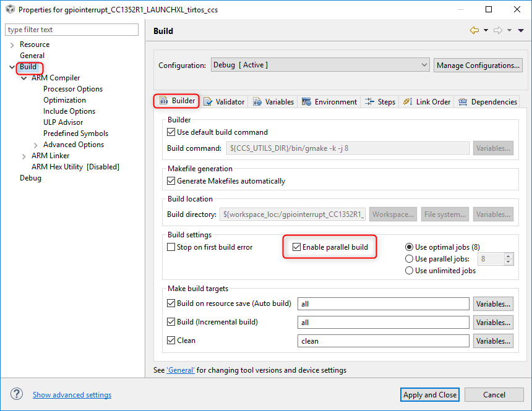Select Optimization tree item
This screenshot has width=532, height=411.
point(64,100)
